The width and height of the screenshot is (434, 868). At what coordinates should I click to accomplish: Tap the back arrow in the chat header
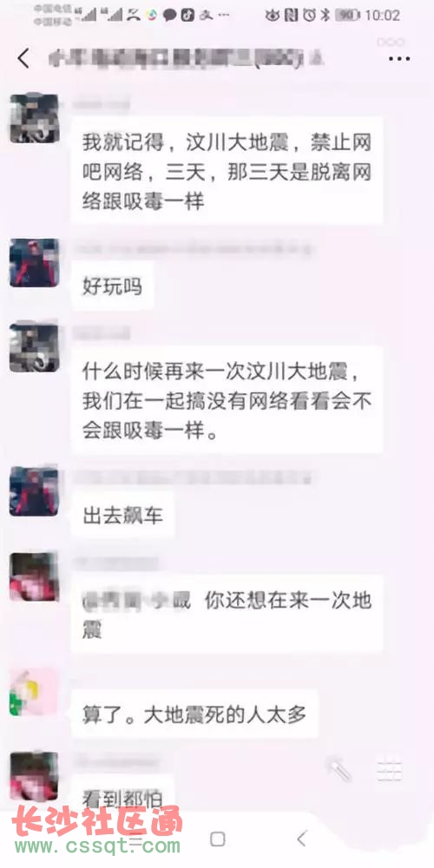pos(23,58)
